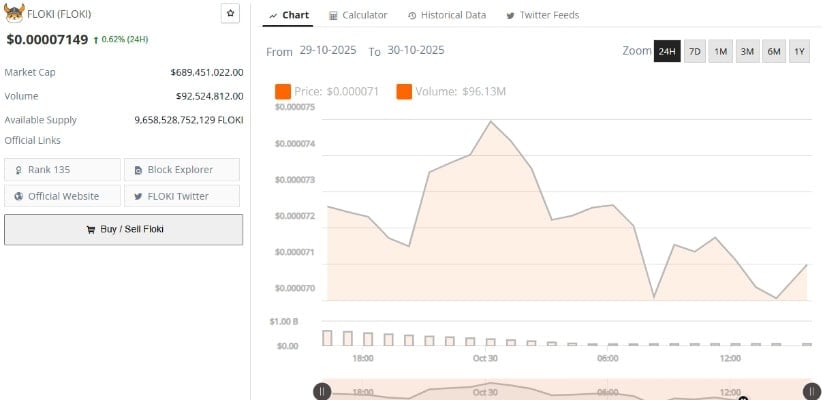
Task: Select the 7D zoom range
Action: click(695, 51)
